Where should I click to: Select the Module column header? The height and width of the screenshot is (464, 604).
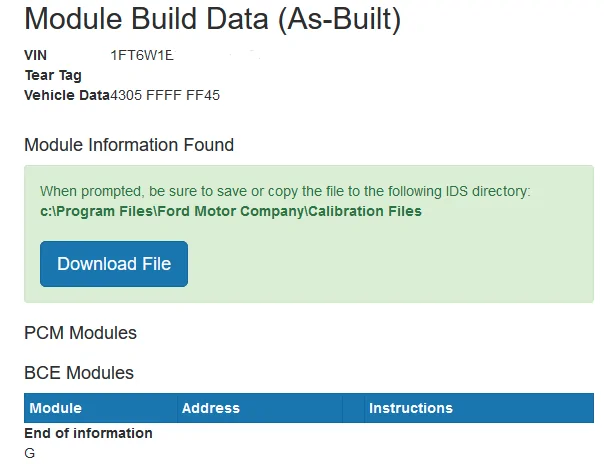[x=56, y=408]
